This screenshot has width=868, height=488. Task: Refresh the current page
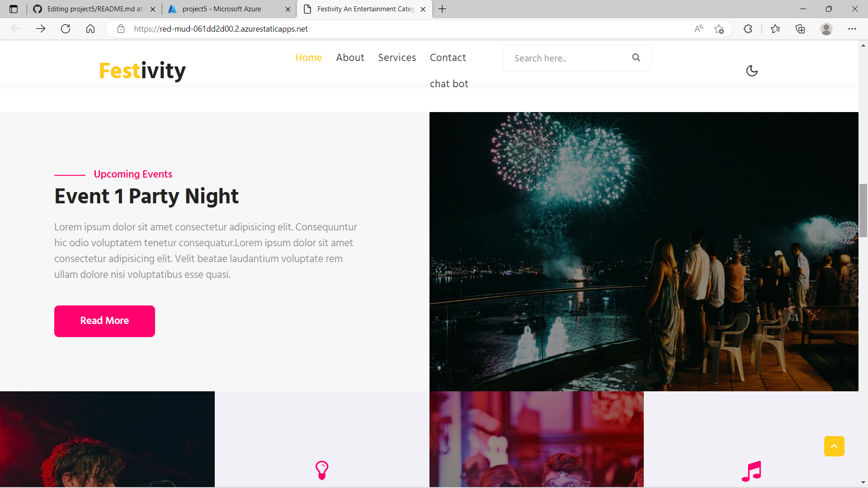tap(66, 29)
